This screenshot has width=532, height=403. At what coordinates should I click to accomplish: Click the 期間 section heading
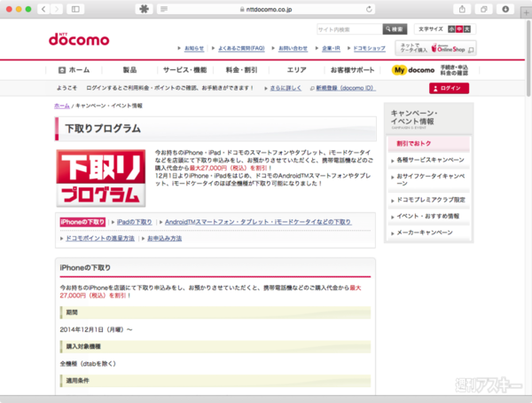(215, 312)
